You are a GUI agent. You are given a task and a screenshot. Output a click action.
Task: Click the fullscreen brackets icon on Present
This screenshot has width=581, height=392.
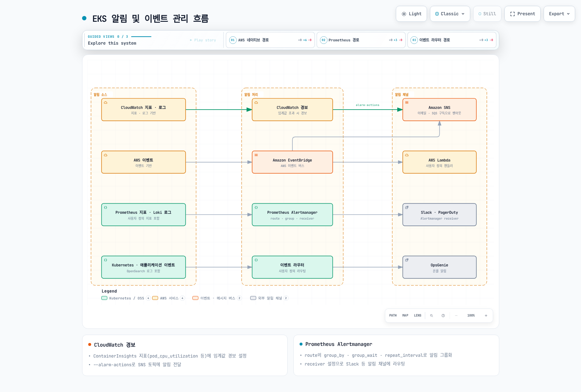[x=512, y=14]
